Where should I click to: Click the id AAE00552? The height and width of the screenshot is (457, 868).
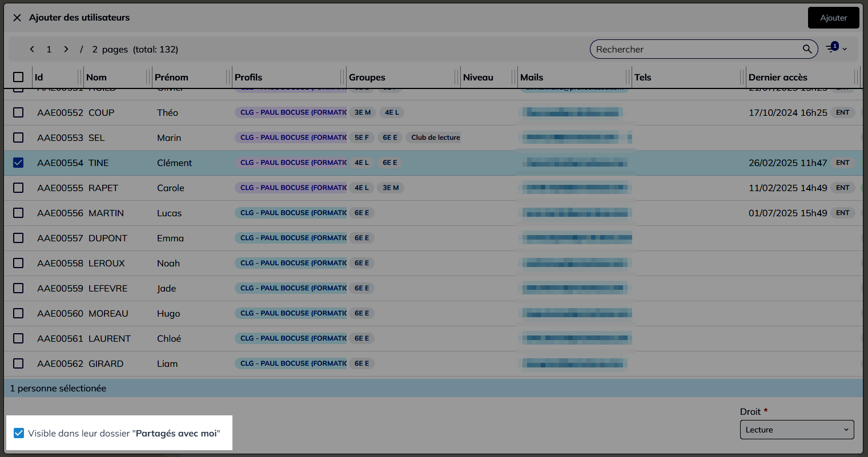pyautogui.click(x=60, y=112)
